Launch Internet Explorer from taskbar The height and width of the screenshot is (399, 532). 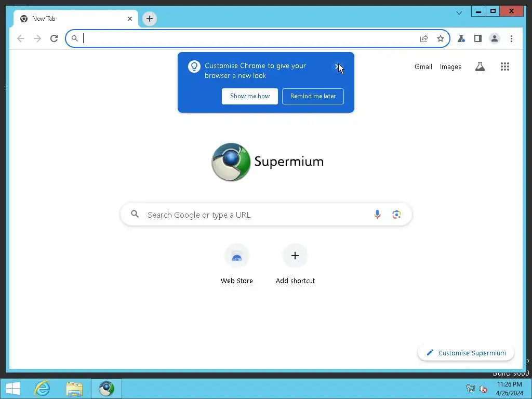(x=43, y=389)
